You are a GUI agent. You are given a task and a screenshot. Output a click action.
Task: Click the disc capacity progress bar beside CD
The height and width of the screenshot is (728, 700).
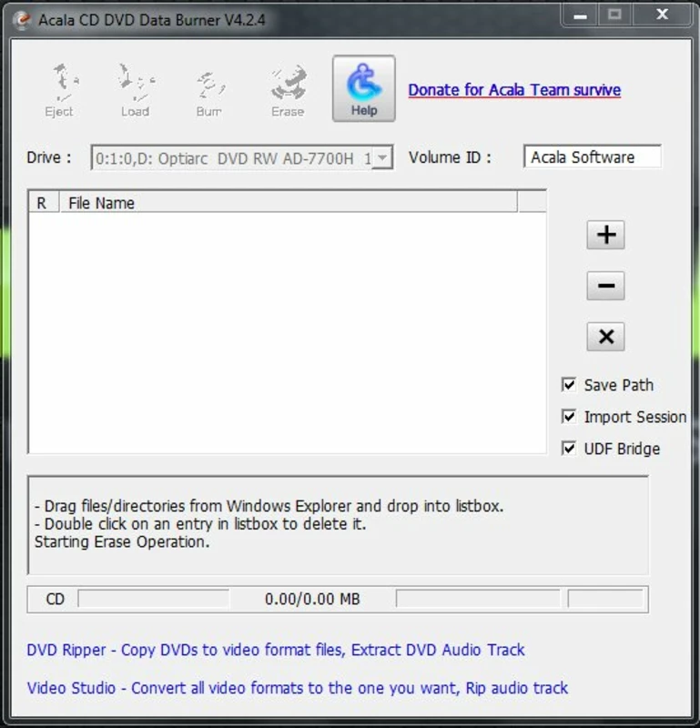pos(153,599)
